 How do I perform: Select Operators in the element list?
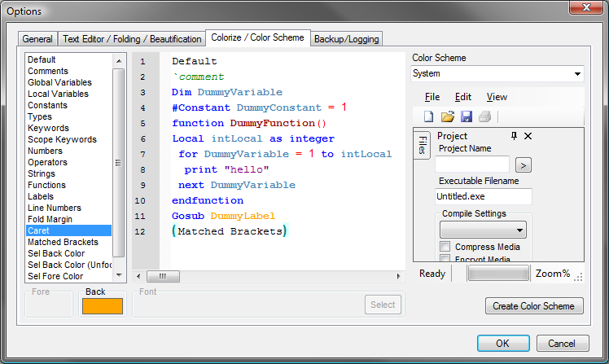(x=47, y=162)
